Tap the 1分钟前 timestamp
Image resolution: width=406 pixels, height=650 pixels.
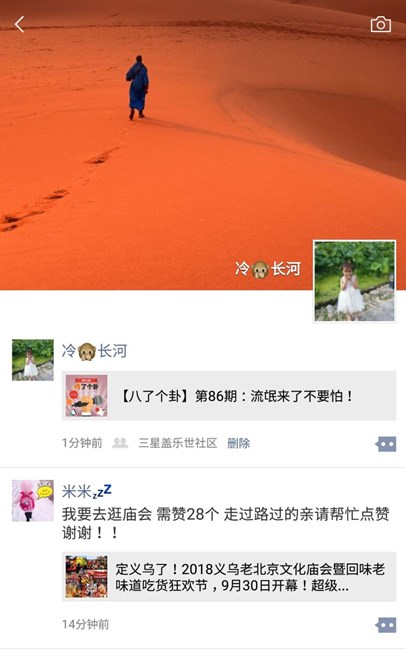[x=82, y=443]
